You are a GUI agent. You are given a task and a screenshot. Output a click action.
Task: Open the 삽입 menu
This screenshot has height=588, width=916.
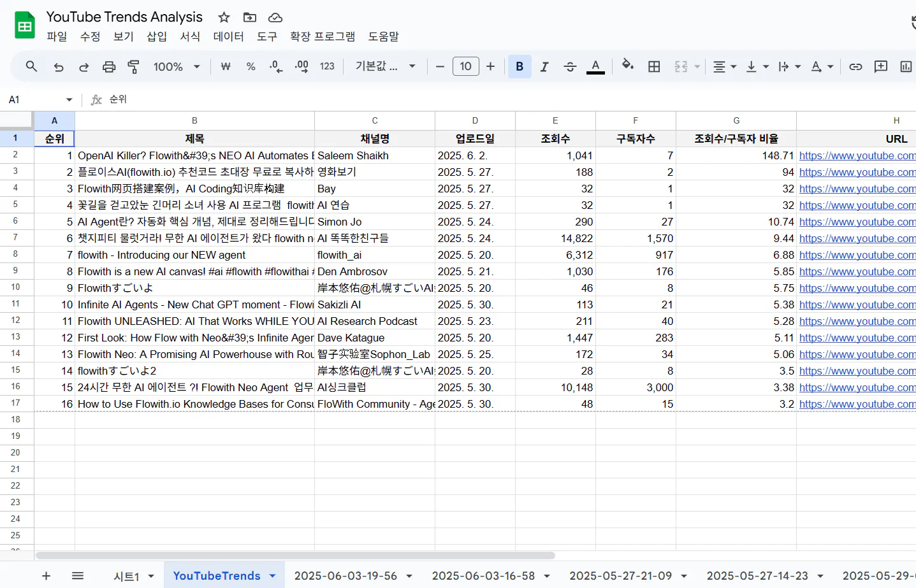(157, 36)
